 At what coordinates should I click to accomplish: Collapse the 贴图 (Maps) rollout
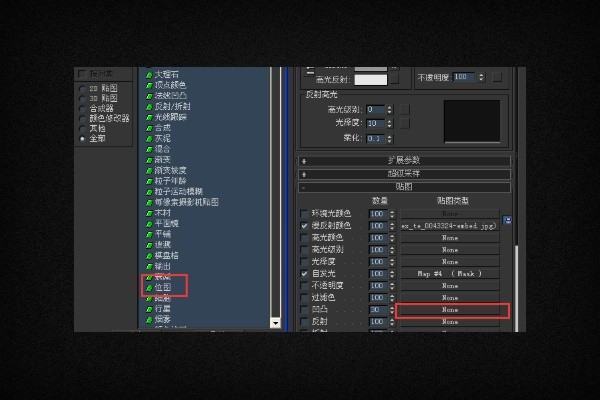point(404,186)
